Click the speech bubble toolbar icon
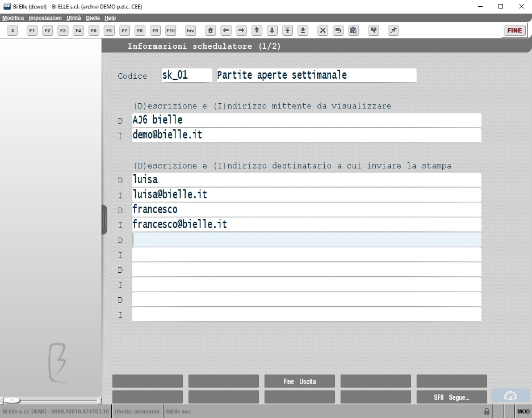 pyautogui.click(x=374, y=31)
